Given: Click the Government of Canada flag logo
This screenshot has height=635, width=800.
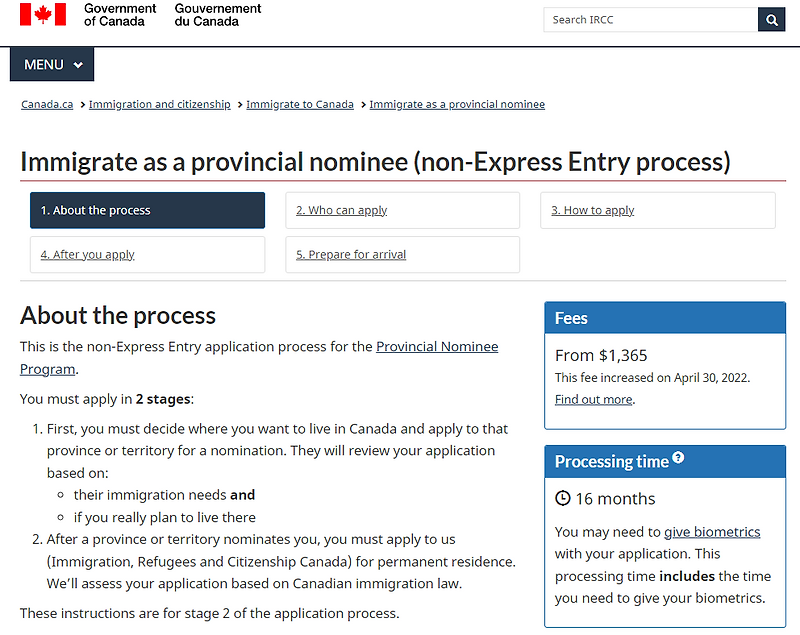Looking at the screenshot, I should pos(43,14).
